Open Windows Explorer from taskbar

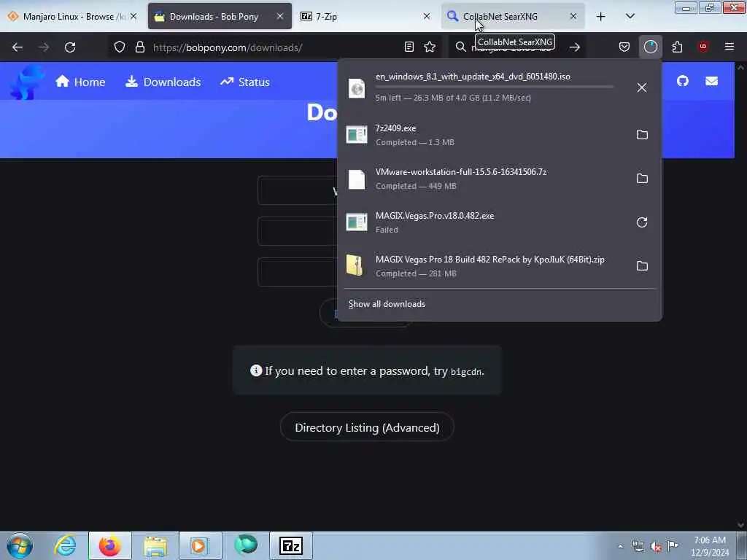[x=155, y=545]
